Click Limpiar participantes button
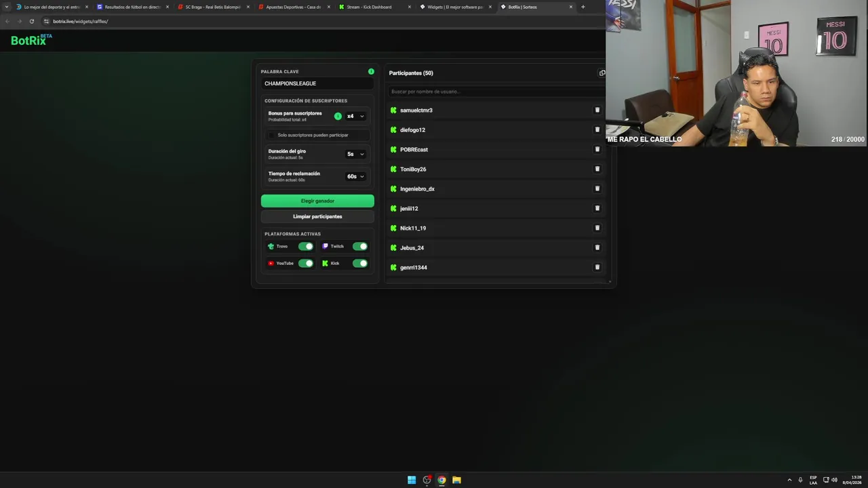868x488 pixels. pos(317,216)
